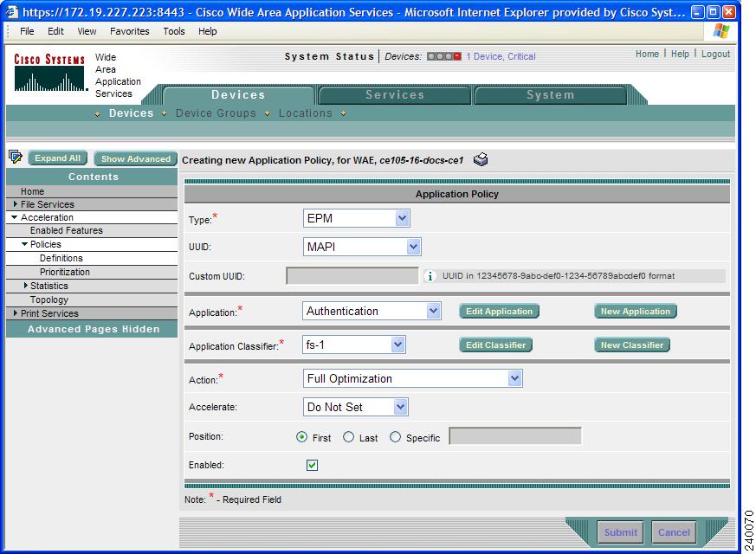Click the Windows flag logo in the menu bar
Screen dimensions: 756x554
click(x=720, y=31)
